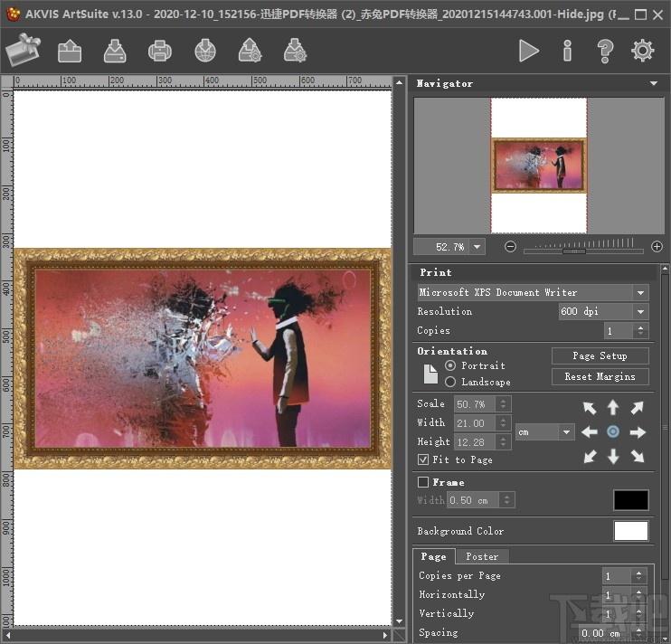Image resolution: width=671 pixels, height=644 pixels.
Task: Click the Height 12.28 field
Action: [x=474, y=441]
